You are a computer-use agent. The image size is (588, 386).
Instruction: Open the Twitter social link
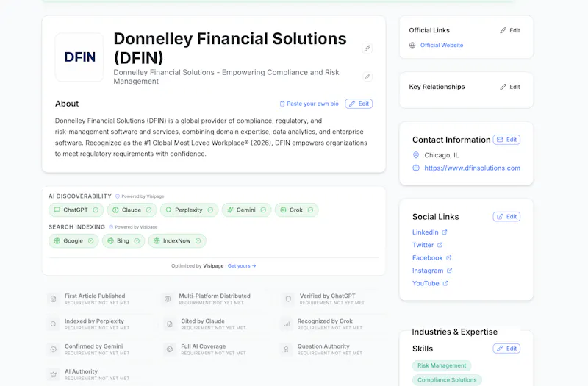coord(423,245)
